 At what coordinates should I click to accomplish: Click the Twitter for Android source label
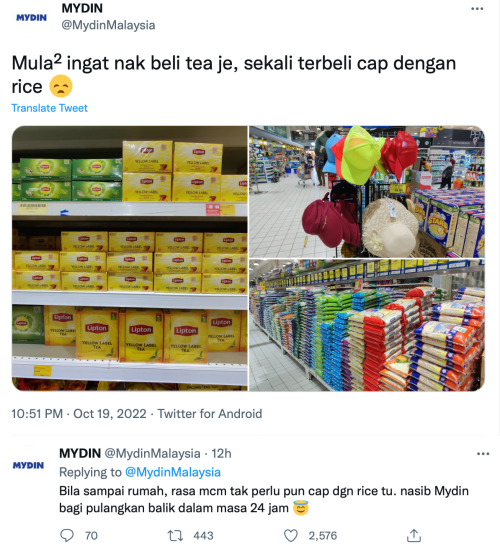click(x=210, y=414)
